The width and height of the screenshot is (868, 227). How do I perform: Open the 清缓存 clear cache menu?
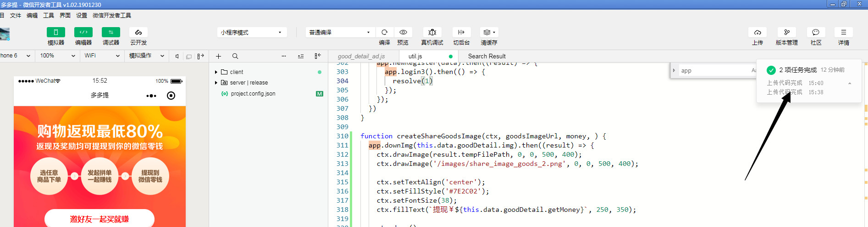[x=489, y=32]
